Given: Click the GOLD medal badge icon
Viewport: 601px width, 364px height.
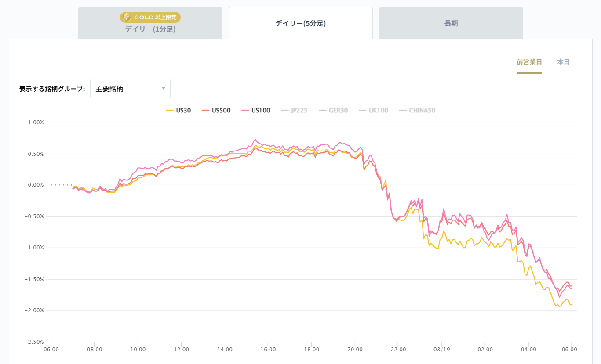Looking at the screenshot, I should (x=127, y=17).
